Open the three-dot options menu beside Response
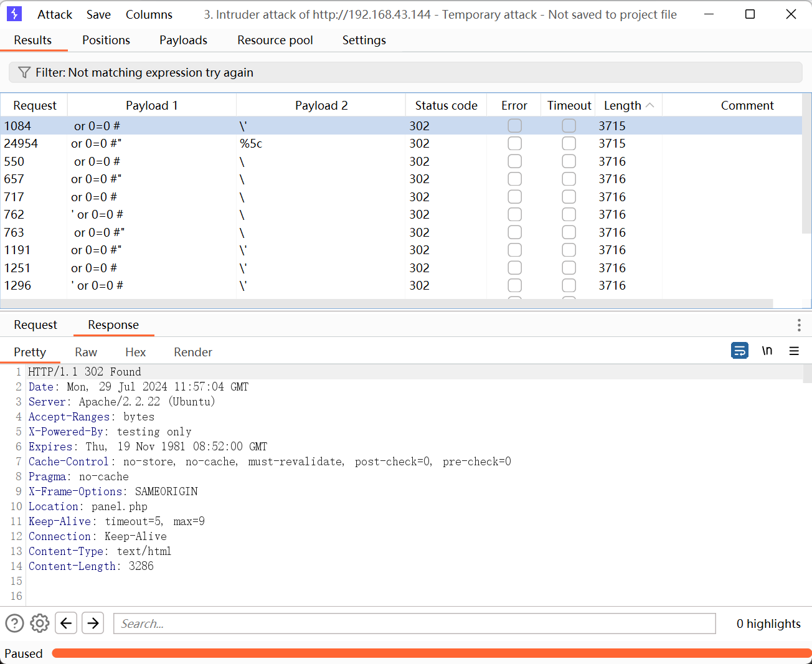Image resolution: width=812 pixels, height=664 pixels. click(799, 325)
